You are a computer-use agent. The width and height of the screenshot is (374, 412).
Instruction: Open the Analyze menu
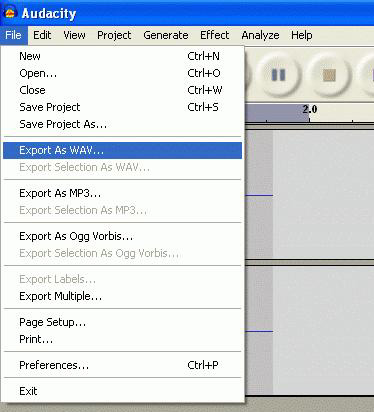coord(260,35)
